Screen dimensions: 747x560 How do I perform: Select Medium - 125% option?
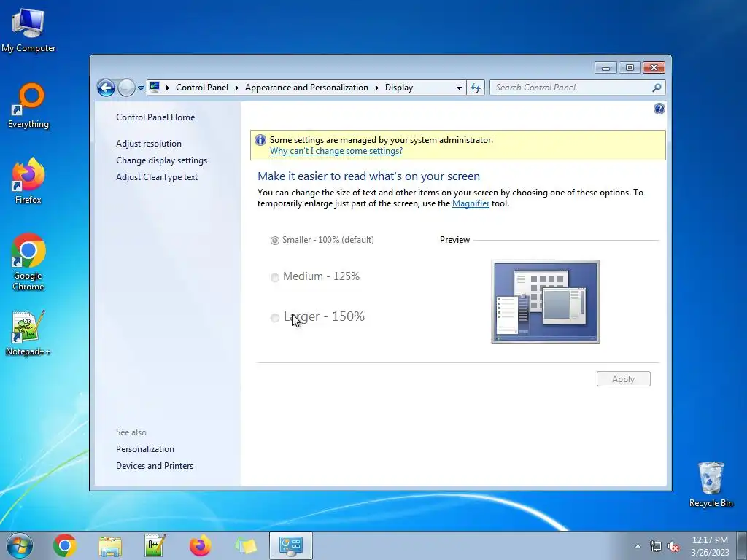coord(315,276)
